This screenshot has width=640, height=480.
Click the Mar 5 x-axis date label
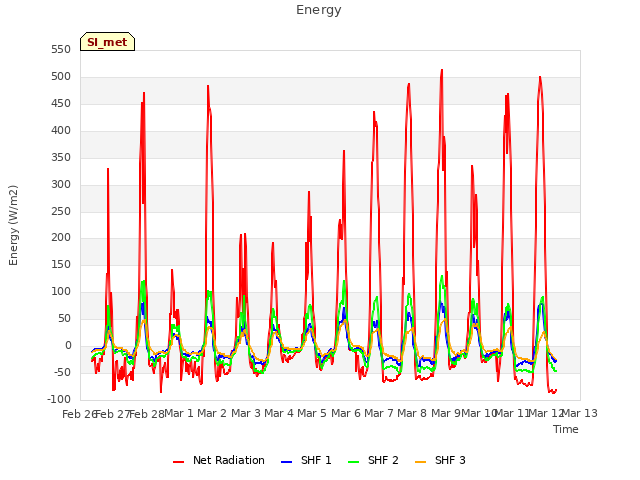(312, 413)
